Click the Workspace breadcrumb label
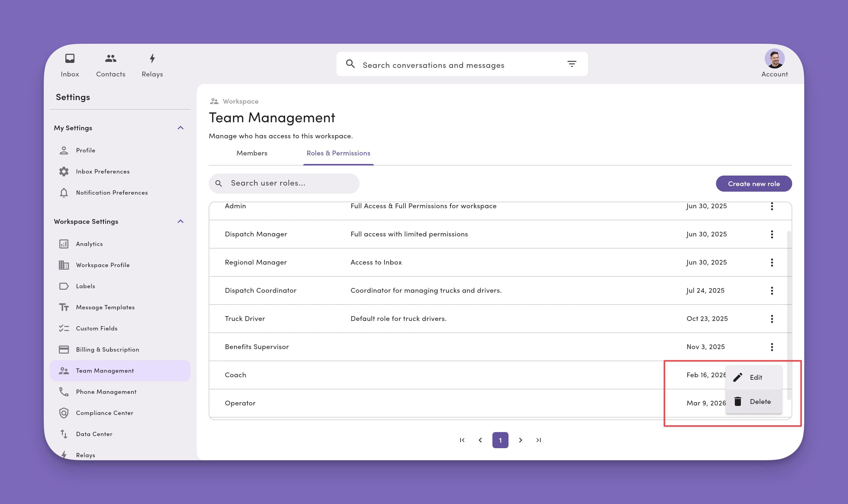This screenshot has width=848, height=504. (240, 101)
